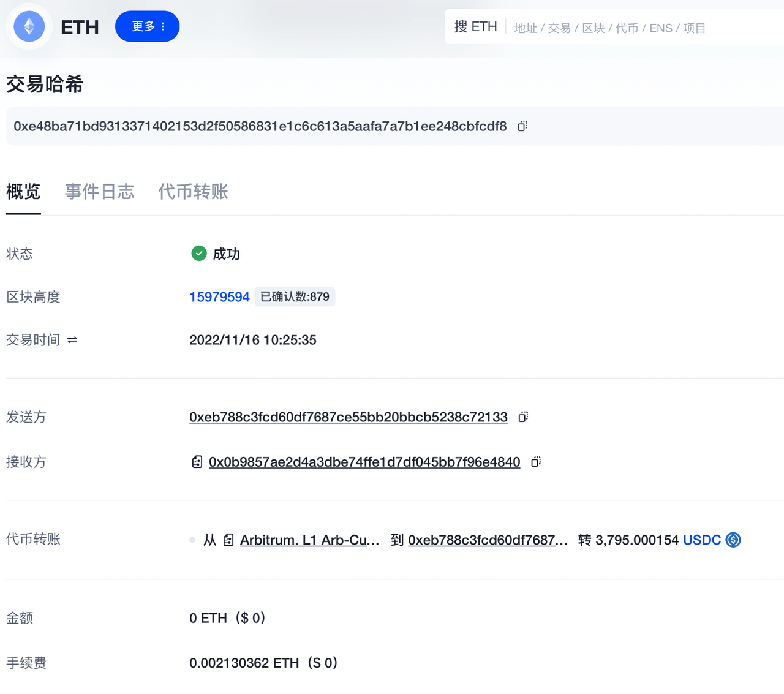Click the contract icon beside receiver address
Image resolution: width=784 pixels, height=694 pixels.
197,462
